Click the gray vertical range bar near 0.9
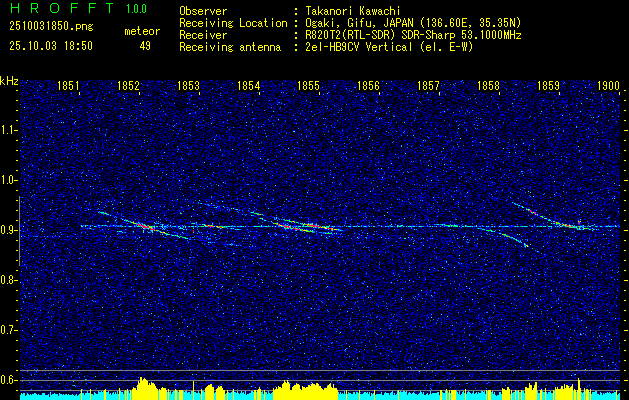Screen dimensions: 629x400 [x=19, y=231]
